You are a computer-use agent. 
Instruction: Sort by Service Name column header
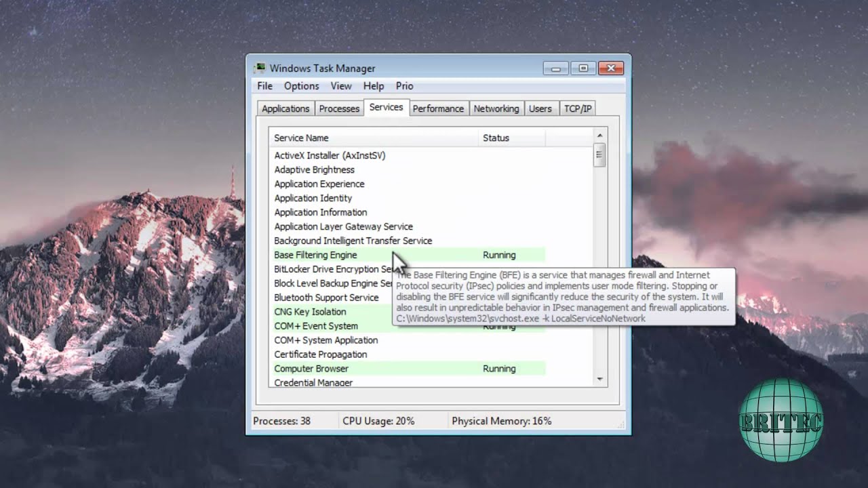click(373, 138)
